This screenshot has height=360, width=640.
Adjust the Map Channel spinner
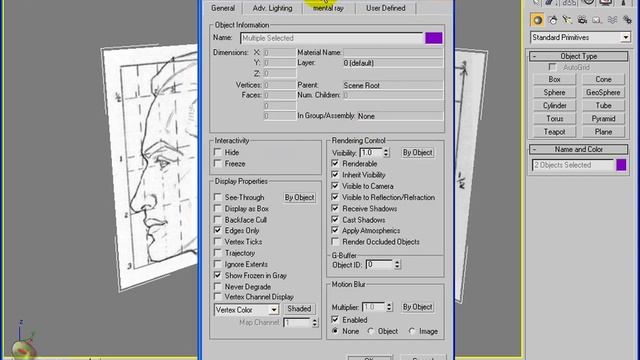315,322
